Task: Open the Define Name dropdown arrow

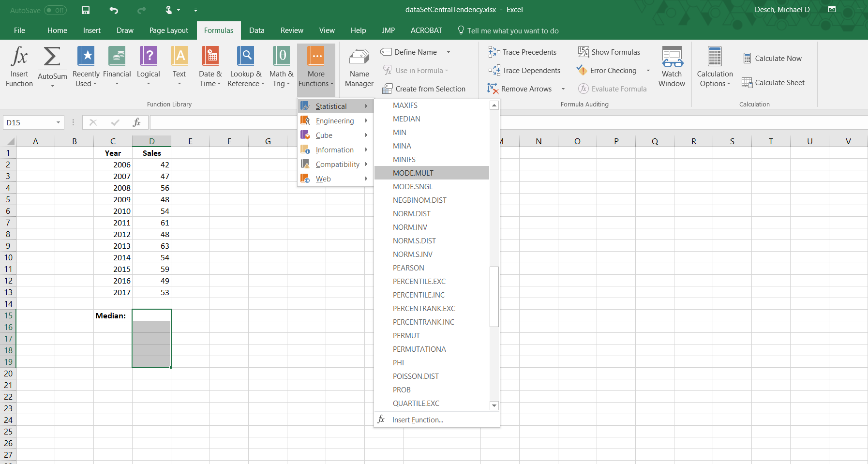Action: click(x=449, y=52)
